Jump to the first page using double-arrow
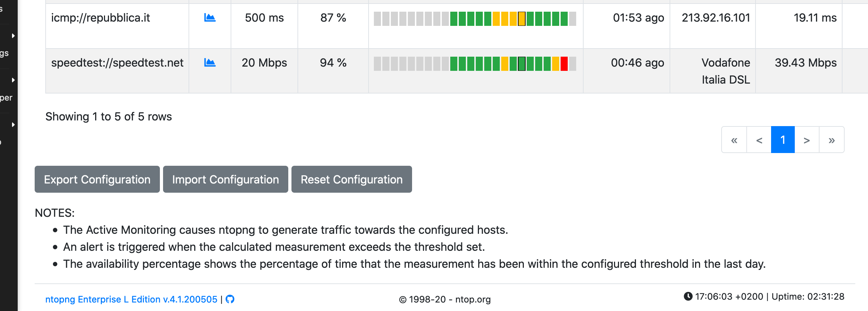868x311 pixels. (x=734, y=140)
